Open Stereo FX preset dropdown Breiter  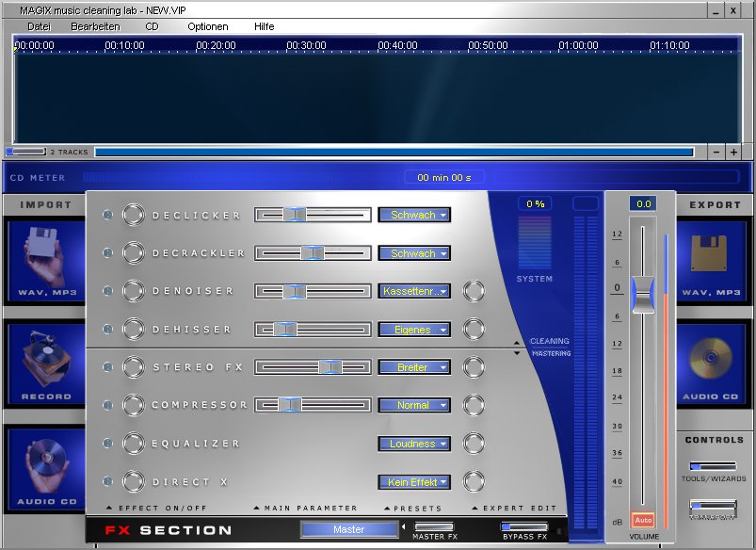coord(414,367)
